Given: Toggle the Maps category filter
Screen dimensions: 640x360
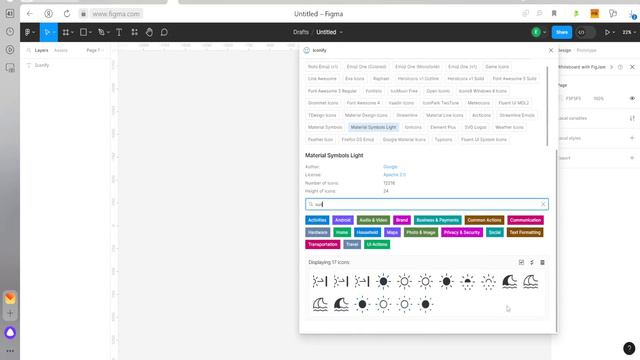Looking at the screenshot, I should [x=392, y=232].
